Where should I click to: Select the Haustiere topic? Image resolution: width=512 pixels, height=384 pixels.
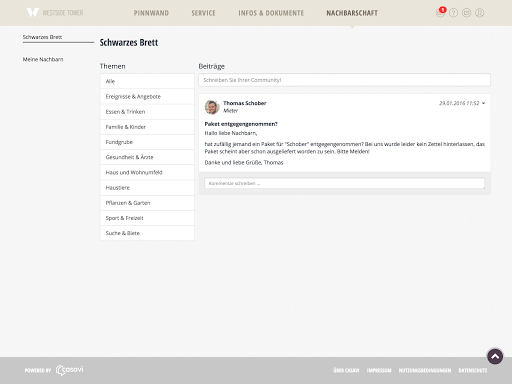[x=147, y=188]
